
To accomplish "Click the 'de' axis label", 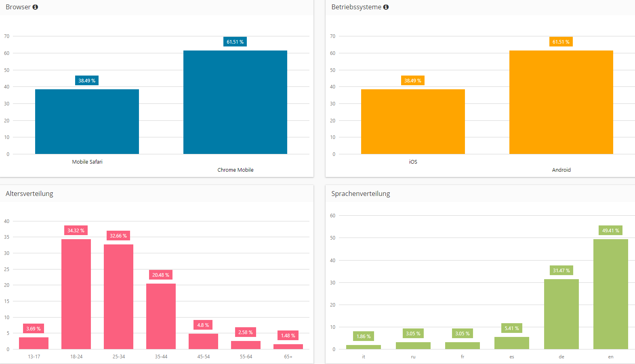I will pyautogui.click(x=561, y=357).
